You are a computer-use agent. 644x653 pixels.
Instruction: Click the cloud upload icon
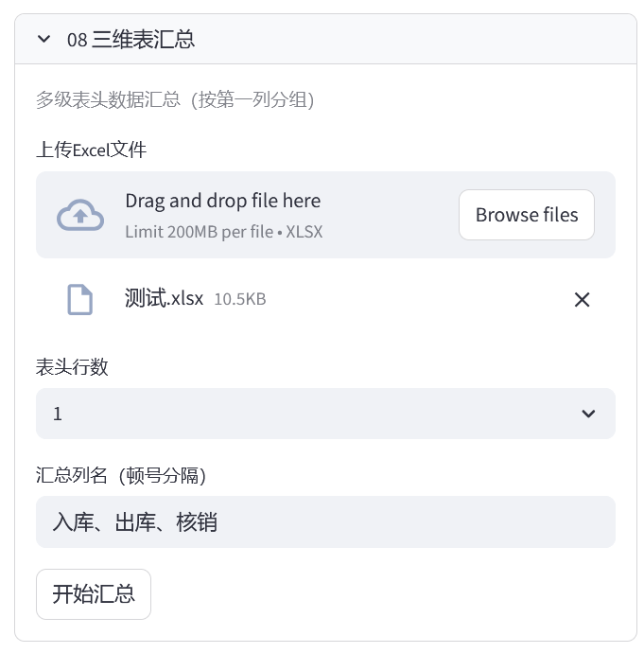click(80, 216)
